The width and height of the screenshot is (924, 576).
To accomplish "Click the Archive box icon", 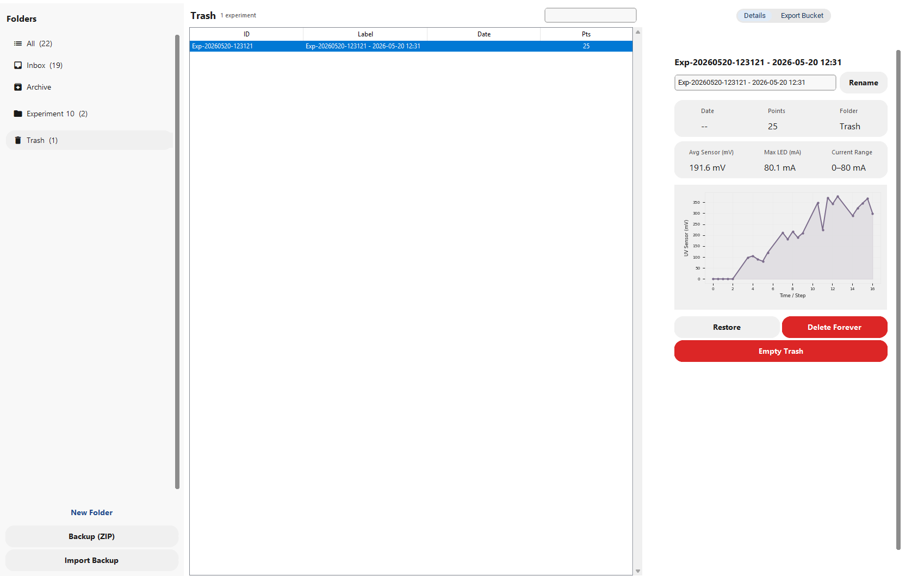I will (x=18, y=87).
